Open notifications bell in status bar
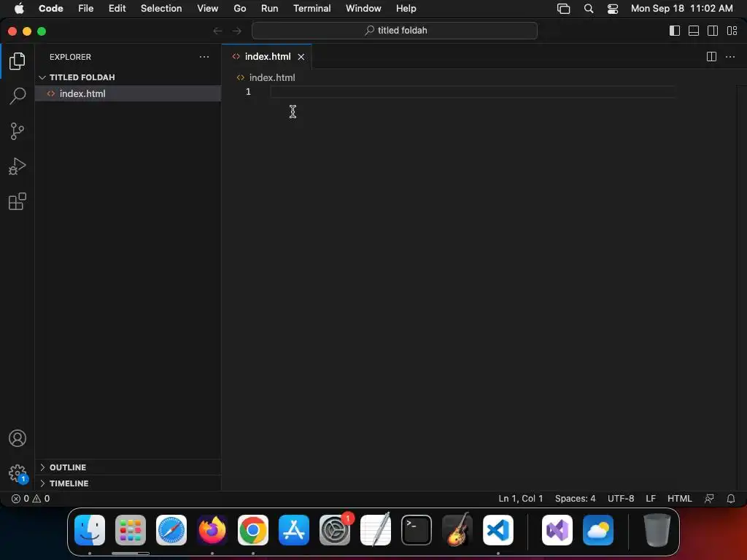747x560 pixels. click(x=731, y=499)
